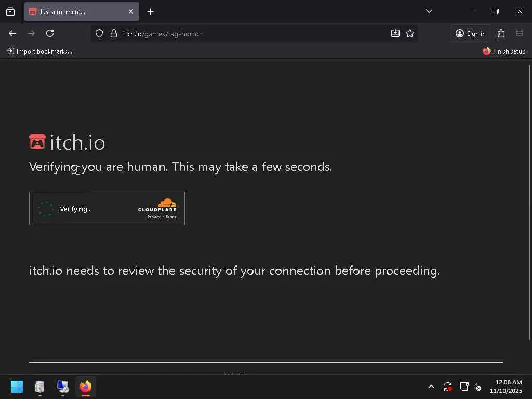View site security padlock info

[114, 34]
